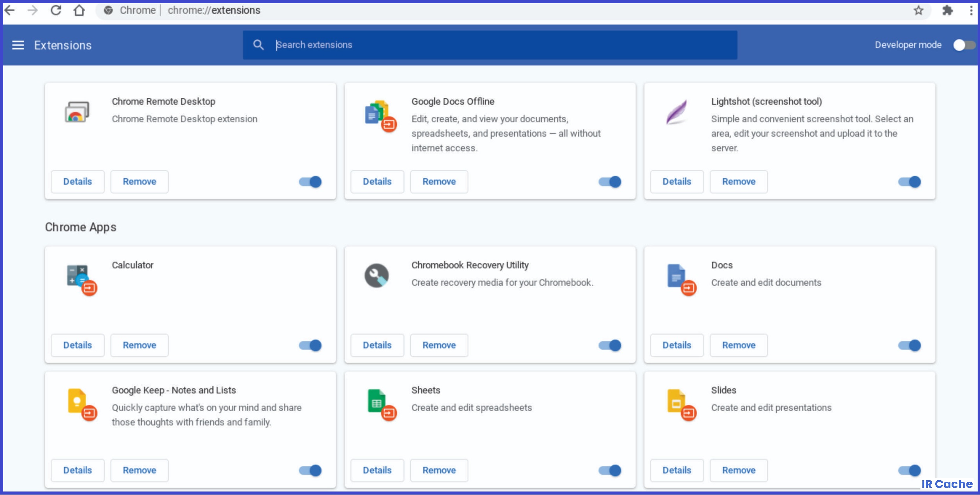Open Calculator Details
This screenshot has width=980, height=495.
tap(77, 345)
